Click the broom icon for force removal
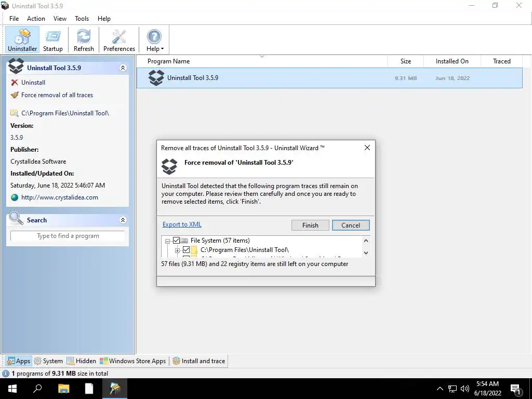This screenshot has height=399, width=532. tap(14, 95)
